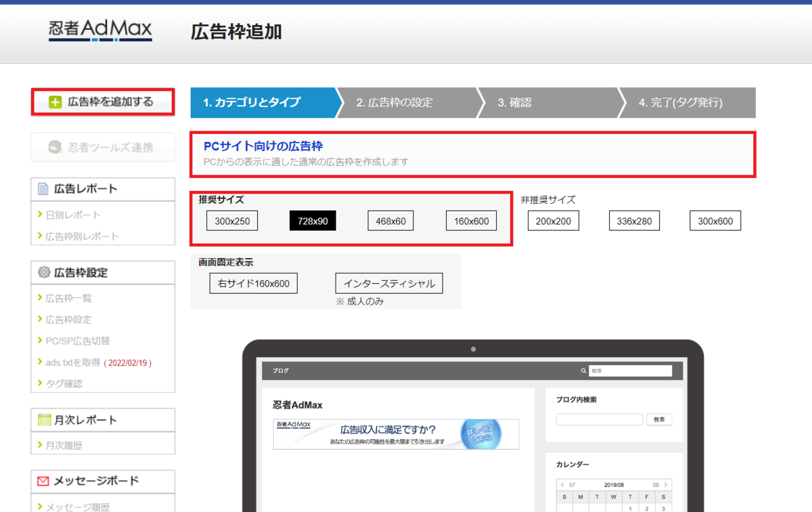Choose the 300x250 ad size
This screenshot has width=812, height=512.
click(232, 221)
